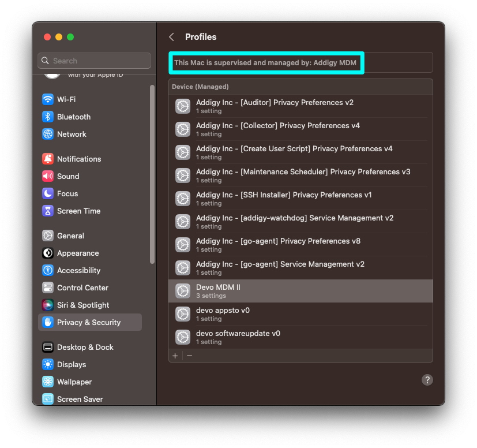Select the Devo MDM II profile row
477x448 pixels.
(301, 291)
